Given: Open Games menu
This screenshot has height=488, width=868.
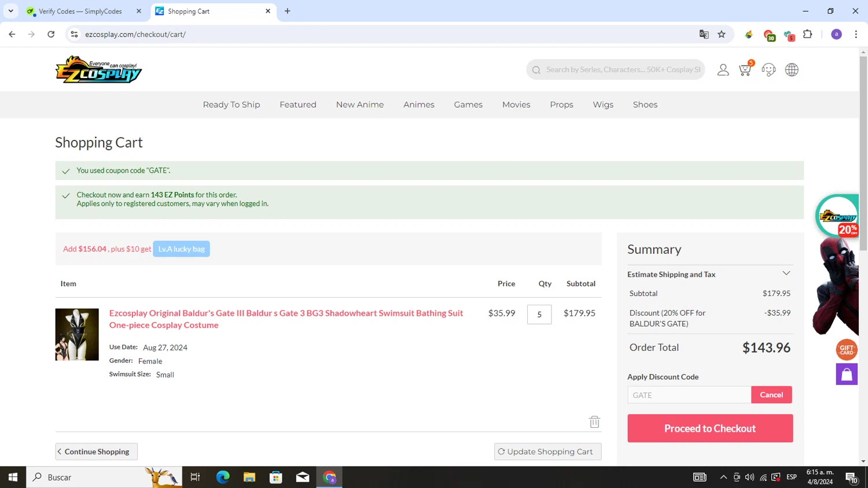Looking at the screenshot, I should (x=468, y=105).
